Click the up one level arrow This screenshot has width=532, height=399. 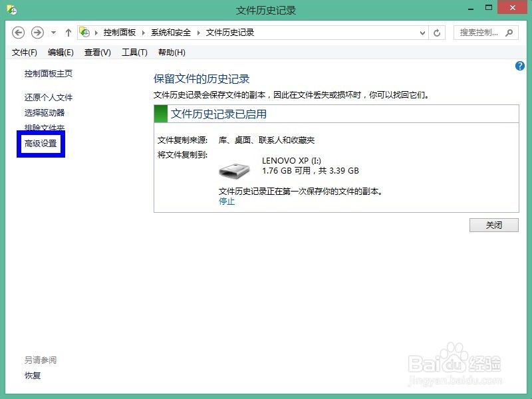(x=68, y=32)
